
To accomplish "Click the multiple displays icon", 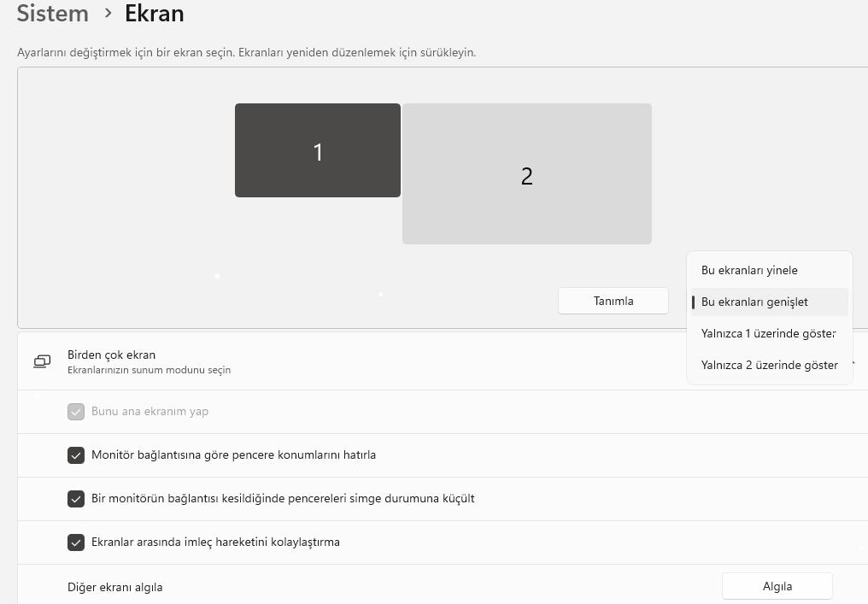I will [x=42, y=361].
